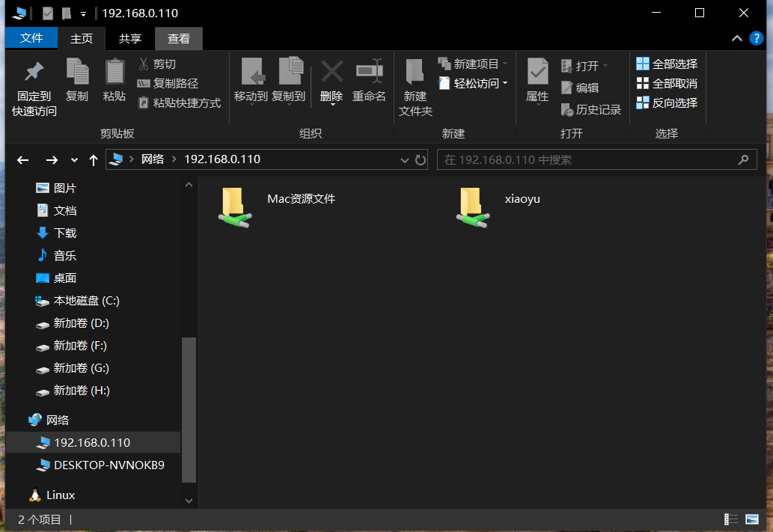Click the Rename (重命名) icon
Screen dimensions: 773x532
[x=369, y=73]
